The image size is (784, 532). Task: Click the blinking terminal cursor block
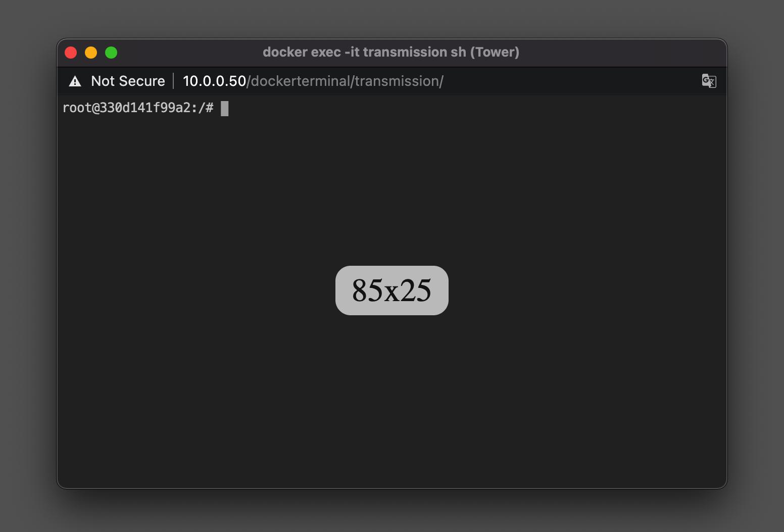[x=225, y=108]
